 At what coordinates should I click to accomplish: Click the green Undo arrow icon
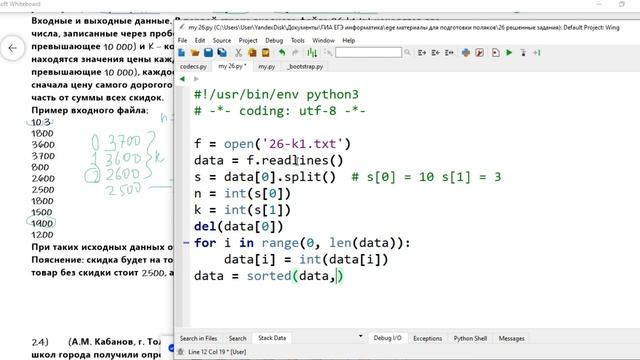282,52
